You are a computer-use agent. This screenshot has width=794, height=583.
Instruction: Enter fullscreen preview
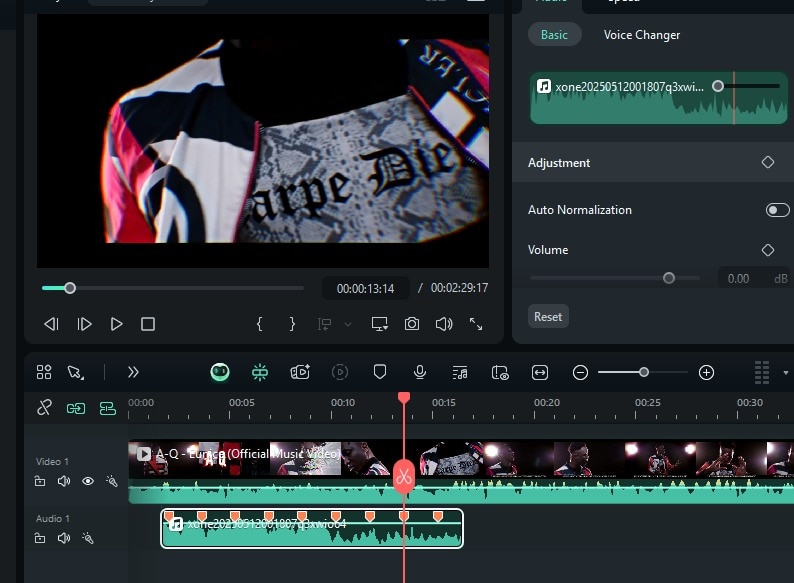[476, 324]
